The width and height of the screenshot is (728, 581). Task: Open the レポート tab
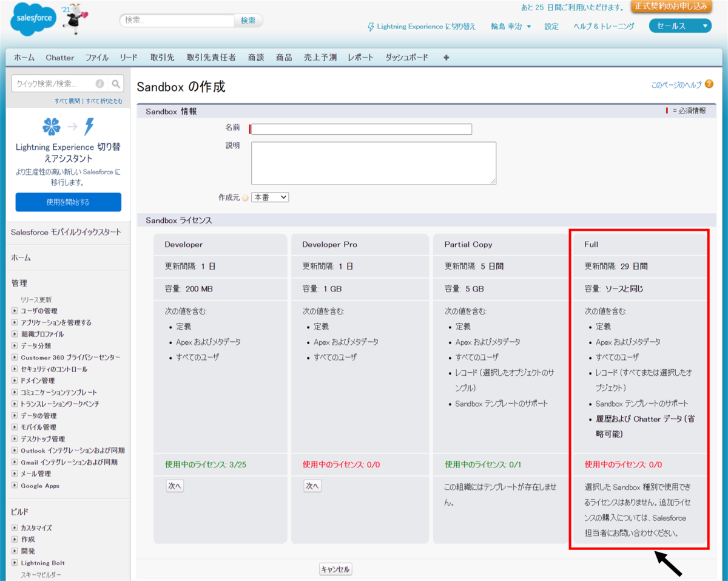coord(361,58)
